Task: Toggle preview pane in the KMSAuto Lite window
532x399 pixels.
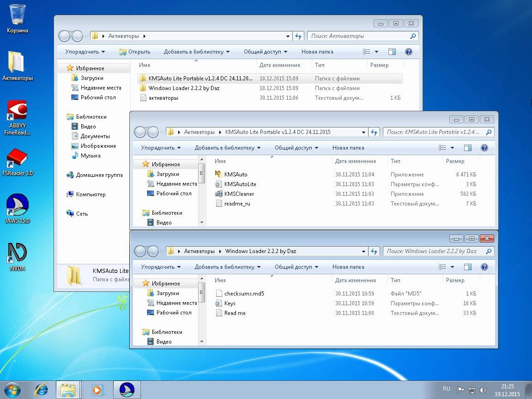Action: pos(467,148)
